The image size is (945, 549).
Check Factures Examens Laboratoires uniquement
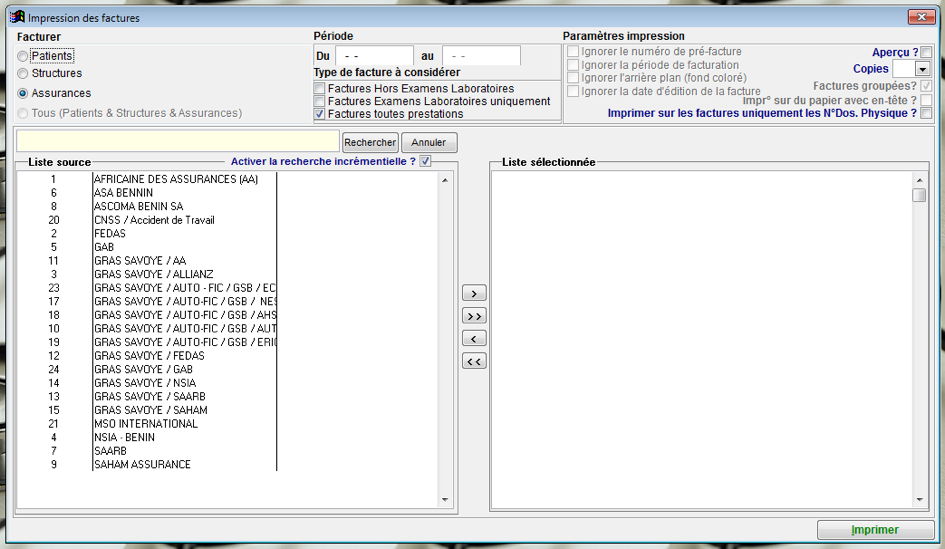point(320,102)
